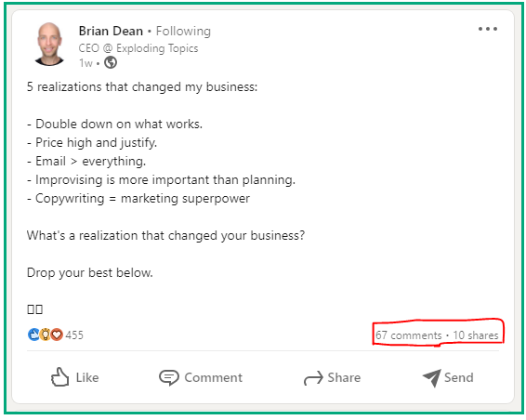Click CEO @ Exploding Topics headline

click(x=138, y=48)
